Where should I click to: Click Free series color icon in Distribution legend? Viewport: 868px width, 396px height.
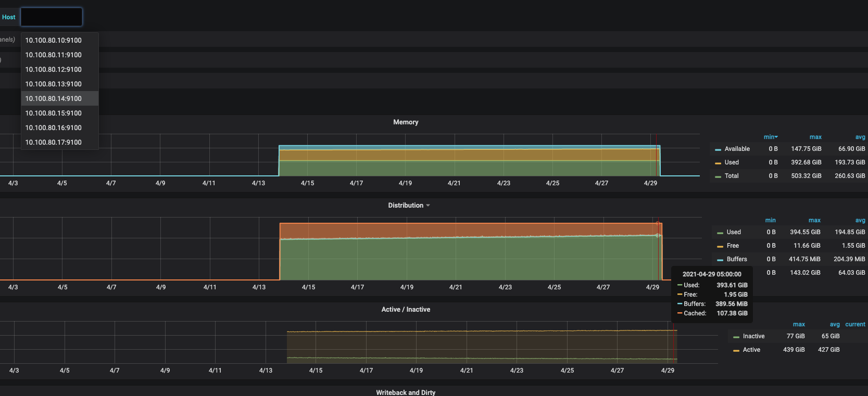point(720,246)
